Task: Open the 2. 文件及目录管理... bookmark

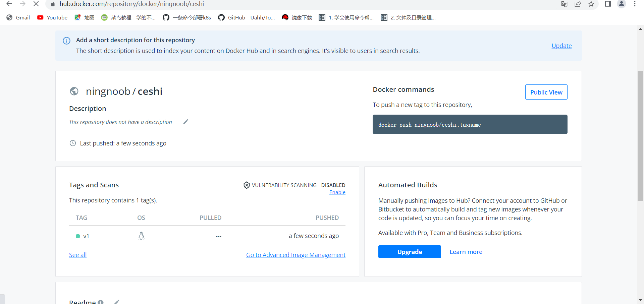Action: coord(408,17)
